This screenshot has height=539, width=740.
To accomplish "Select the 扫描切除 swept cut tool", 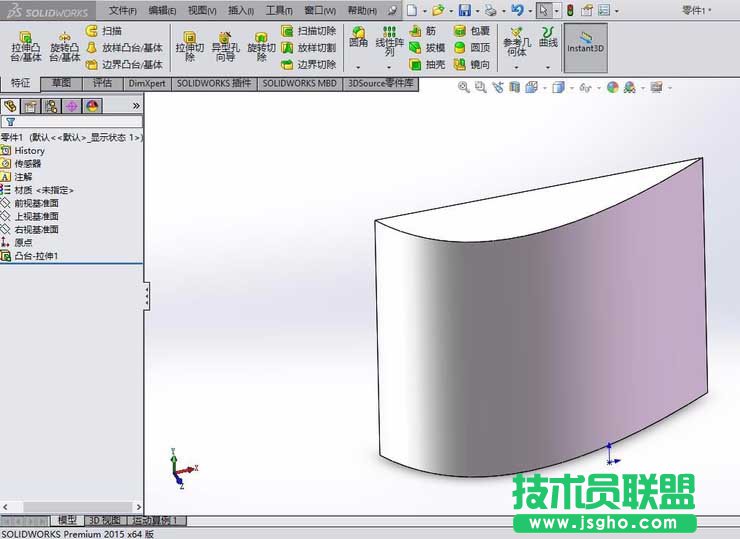I will (309, 31).
